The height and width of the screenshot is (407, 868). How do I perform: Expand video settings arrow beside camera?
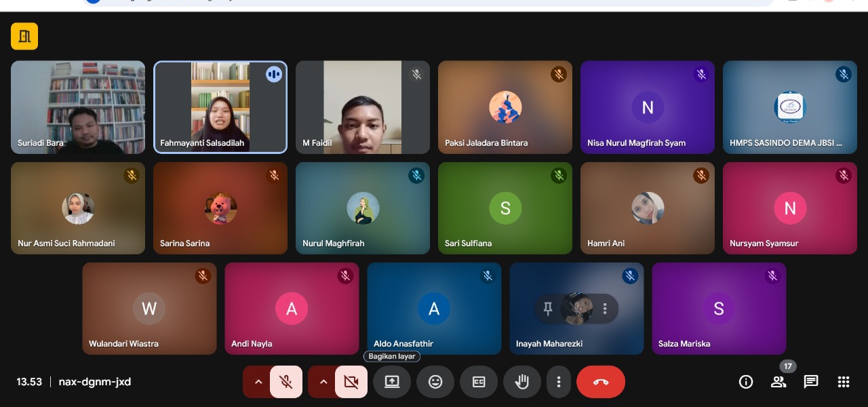tap(323, 382)
